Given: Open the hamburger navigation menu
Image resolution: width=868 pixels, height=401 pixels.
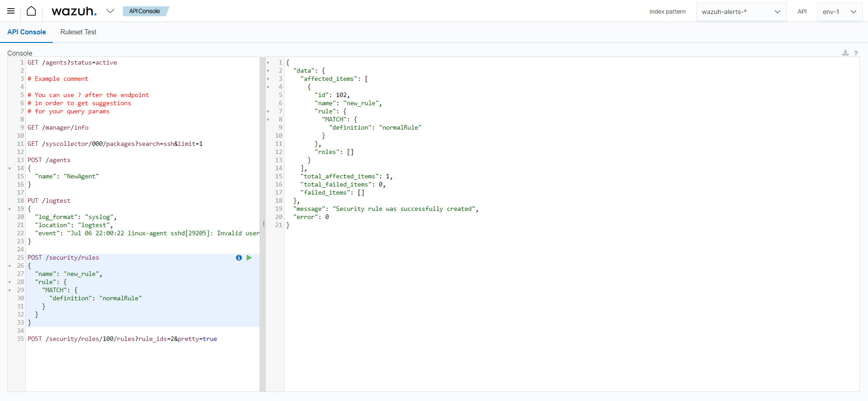Looking at the screenshot, I should tap(11, 11).
